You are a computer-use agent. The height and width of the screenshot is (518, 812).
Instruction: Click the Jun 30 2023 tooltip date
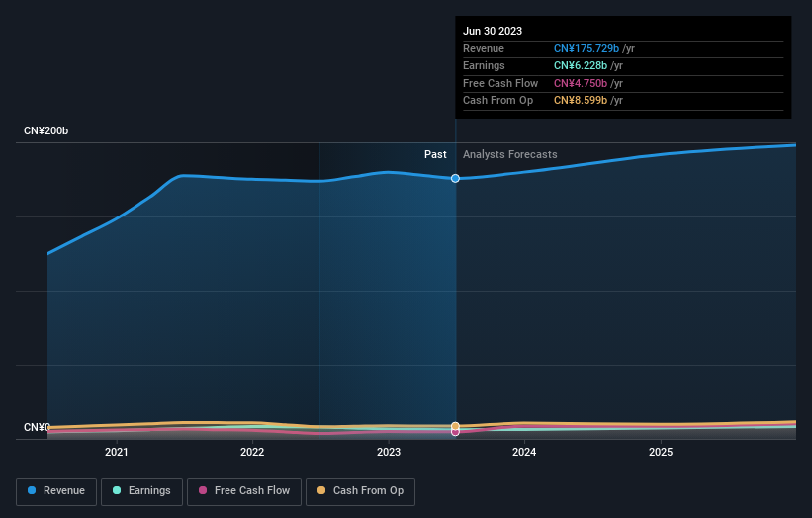point(493,31)
